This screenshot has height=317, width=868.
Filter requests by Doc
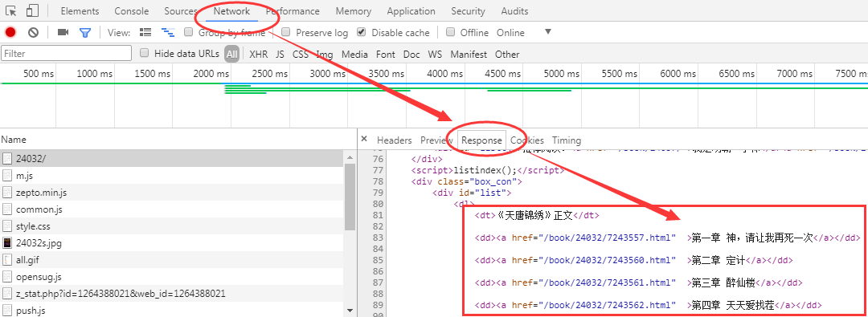411,55
